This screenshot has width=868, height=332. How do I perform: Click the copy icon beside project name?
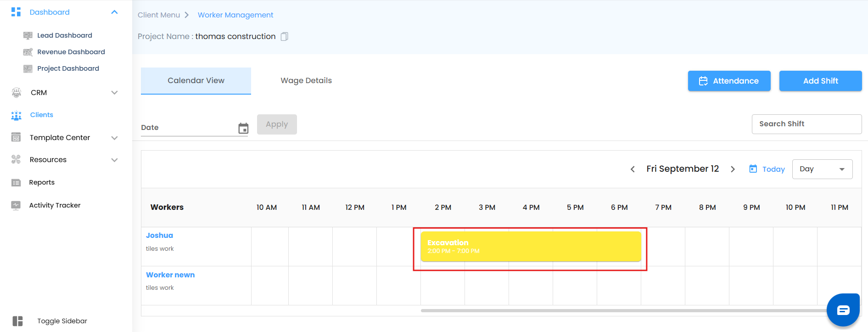[x=285, y=36]
